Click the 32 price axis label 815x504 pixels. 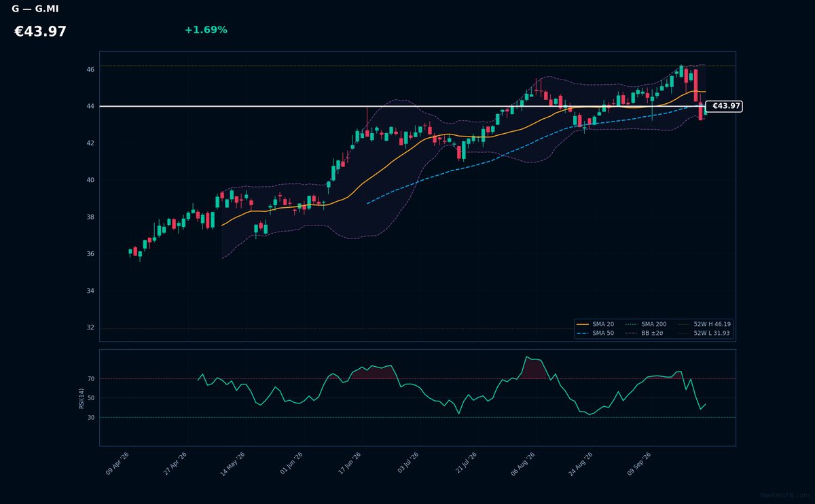point(90,327)
